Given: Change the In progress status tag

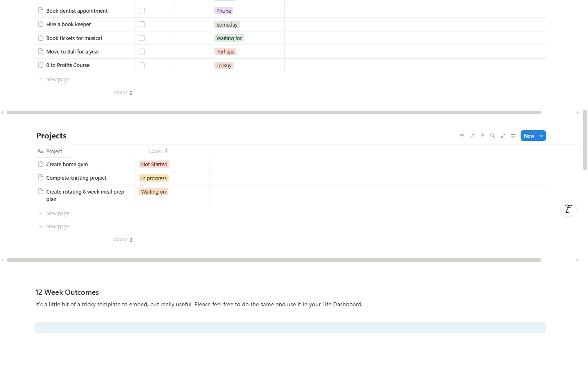Looking at the screenshot, I should coord(154,178).
